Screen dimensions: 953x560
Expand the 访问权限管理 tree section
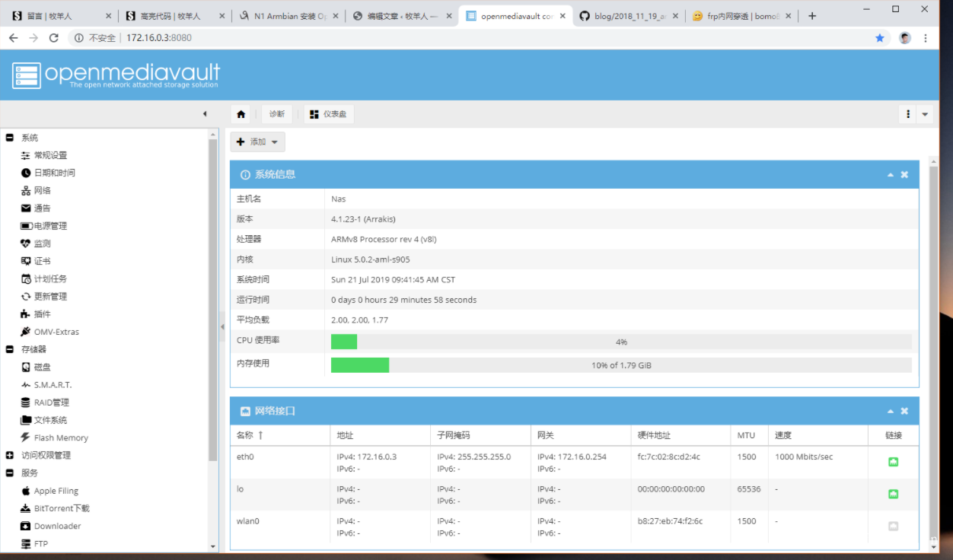10,456
